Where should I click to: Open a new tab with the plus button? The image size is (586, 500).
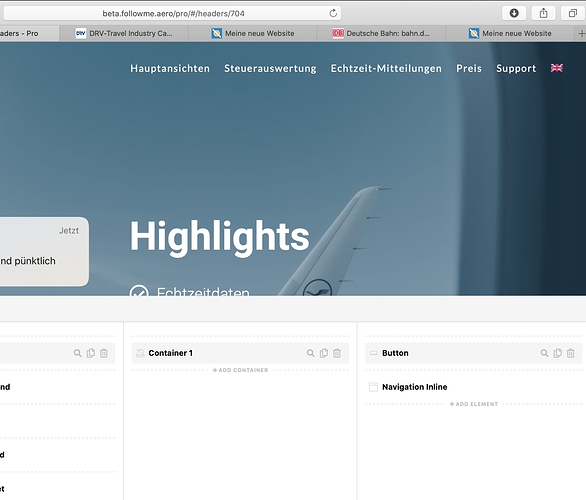[x=581, y=34]
